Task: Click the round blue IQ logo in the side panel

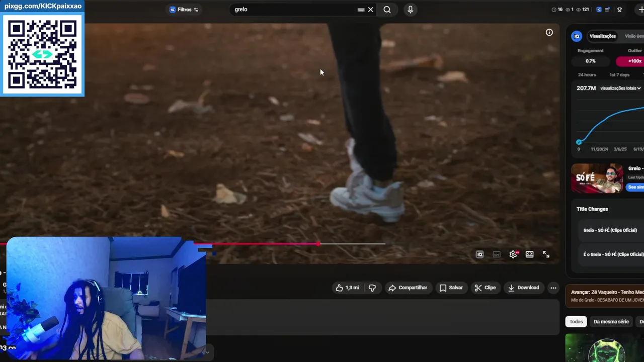Action: click(x=577, y=36)
